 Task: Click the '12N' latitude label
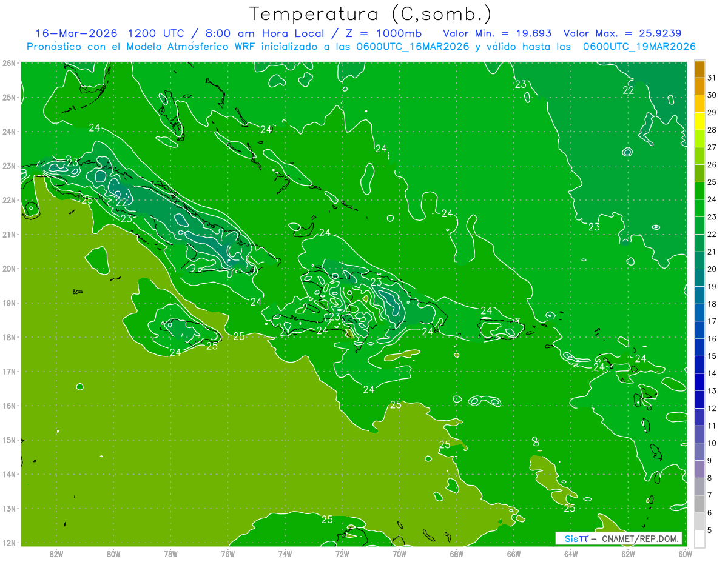pos(9,543)
